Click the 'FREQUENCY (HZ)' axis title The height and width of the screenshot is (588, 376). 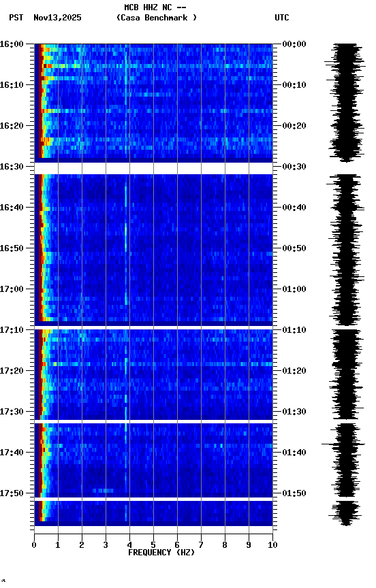[x=161, y=553]
